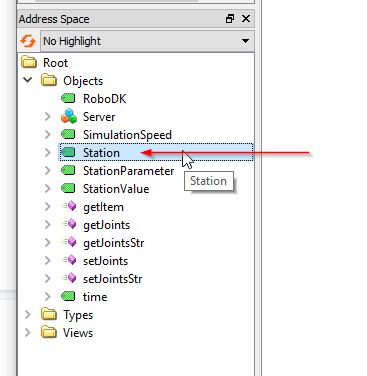The width and height of the screenshot is (367, 376).
Task: Select the Station tree item
Action: (156, 152)
